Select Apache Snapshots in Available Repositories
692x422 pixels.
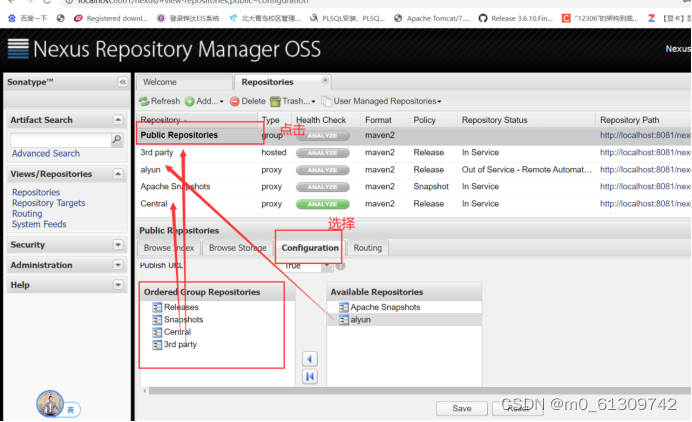404,307
